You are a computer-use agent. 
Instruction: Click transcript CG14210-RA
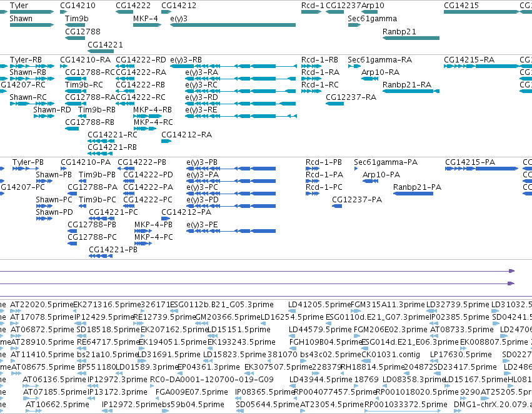click(x=63, y=66)
